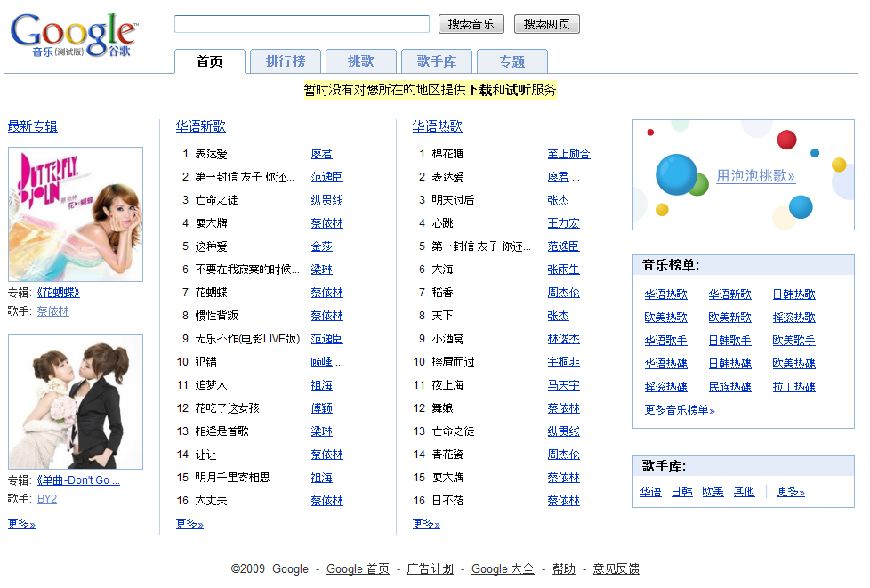Focus the music search input box

point(302,24)
